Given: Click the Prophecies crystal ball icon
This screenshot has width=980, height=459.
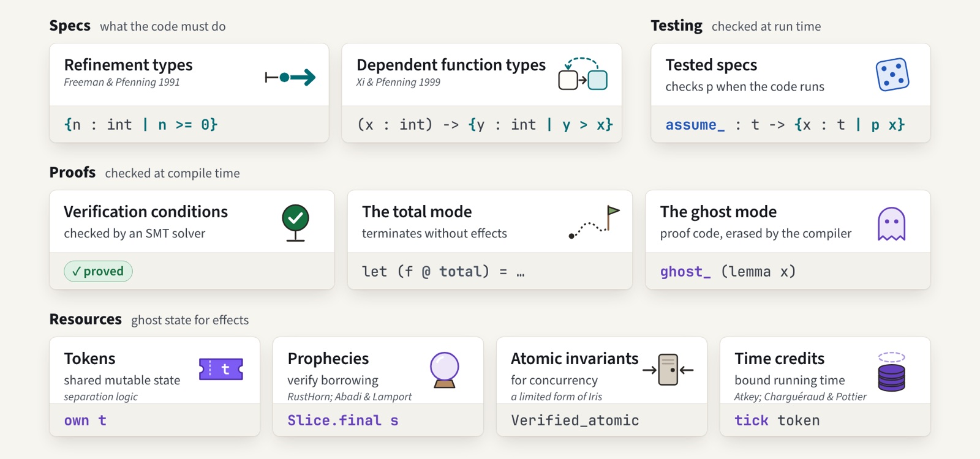Looking at the screenshot, I should 445,370.
